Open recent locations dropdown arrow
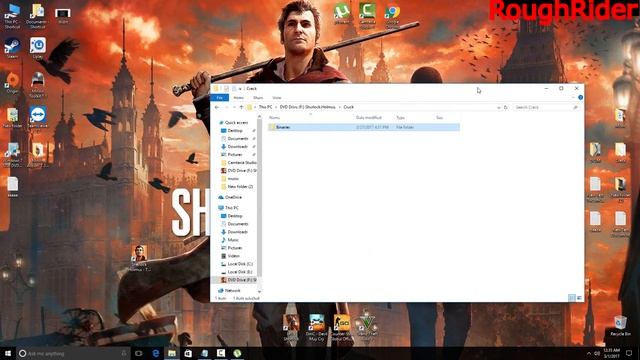 click(234, 107)
